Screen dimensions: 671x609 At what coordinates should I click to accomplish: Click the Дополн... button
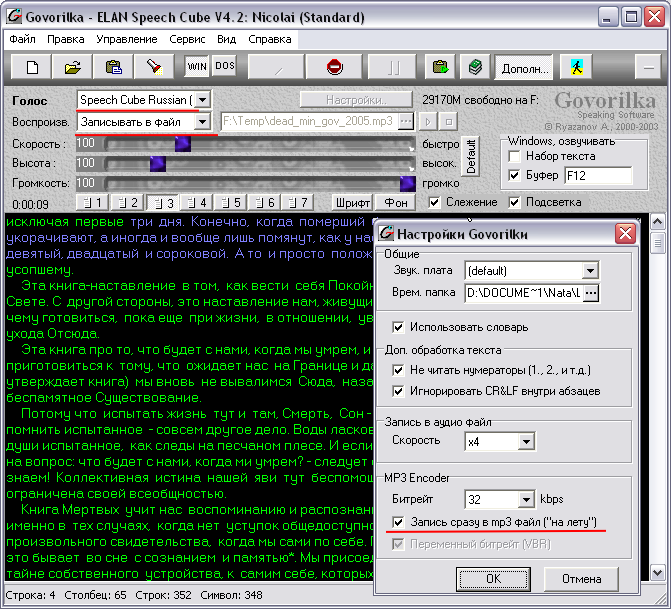pos(524,67)
